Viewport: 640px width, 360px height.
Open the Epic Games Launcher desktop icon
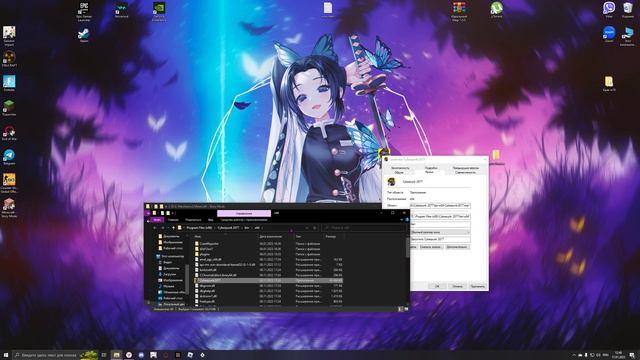84,11
